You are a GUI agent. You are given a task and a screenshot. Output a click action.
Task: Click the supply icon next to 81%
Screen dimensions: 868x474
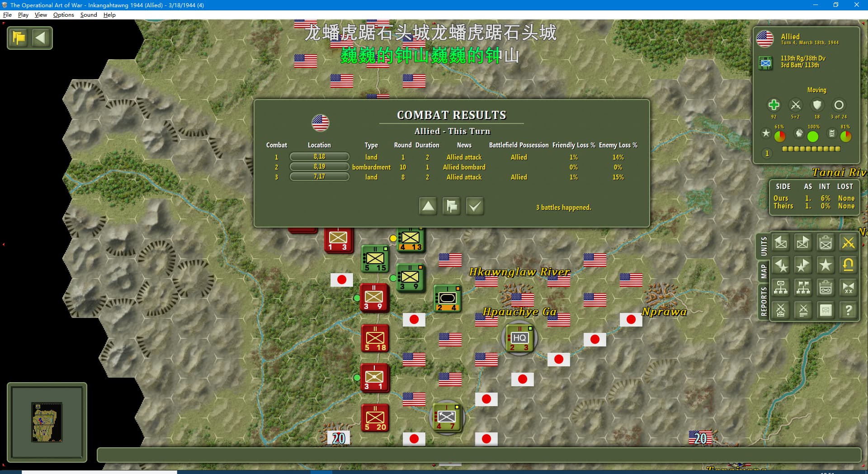coord(832,133)
